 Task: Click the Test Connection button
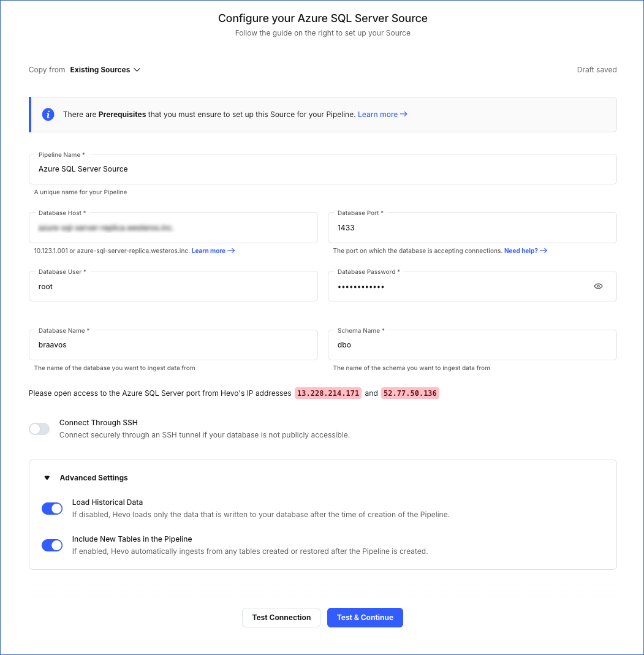(x=281, y=617)
